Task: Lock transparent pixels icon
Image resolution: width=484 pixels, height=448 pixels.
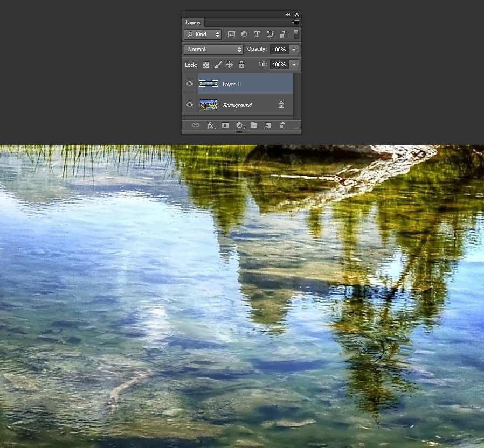Action: [205, 65]
